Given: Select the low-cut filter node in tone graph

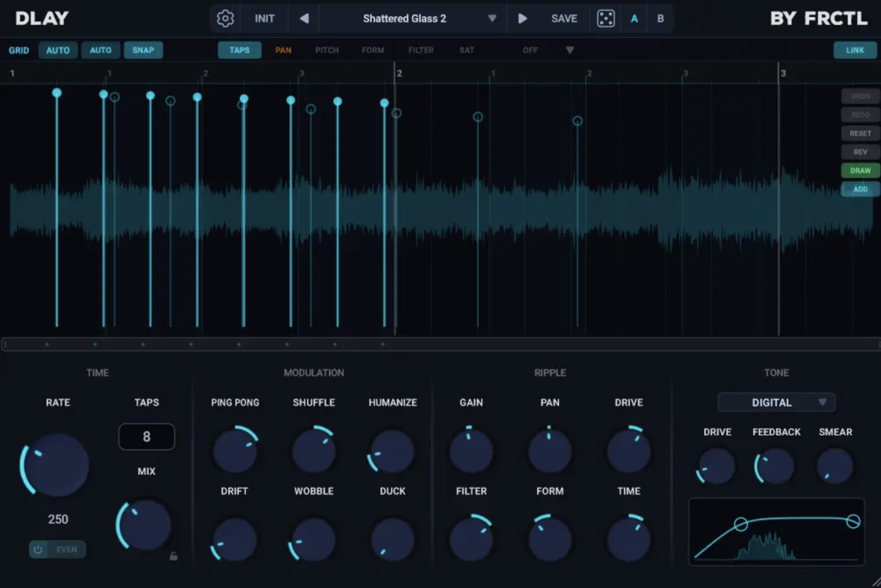Looking at the screenshot, I should pyautogui.click(x=741, y=524).
